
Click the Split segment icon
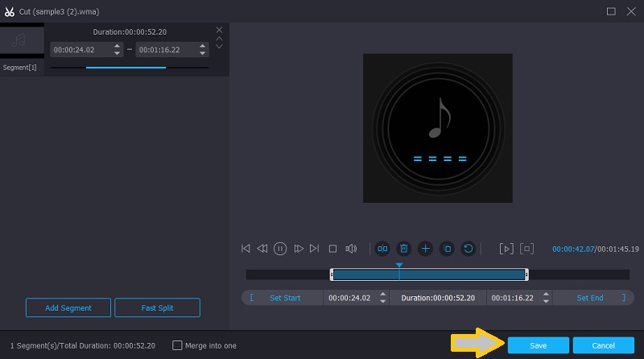382,249
